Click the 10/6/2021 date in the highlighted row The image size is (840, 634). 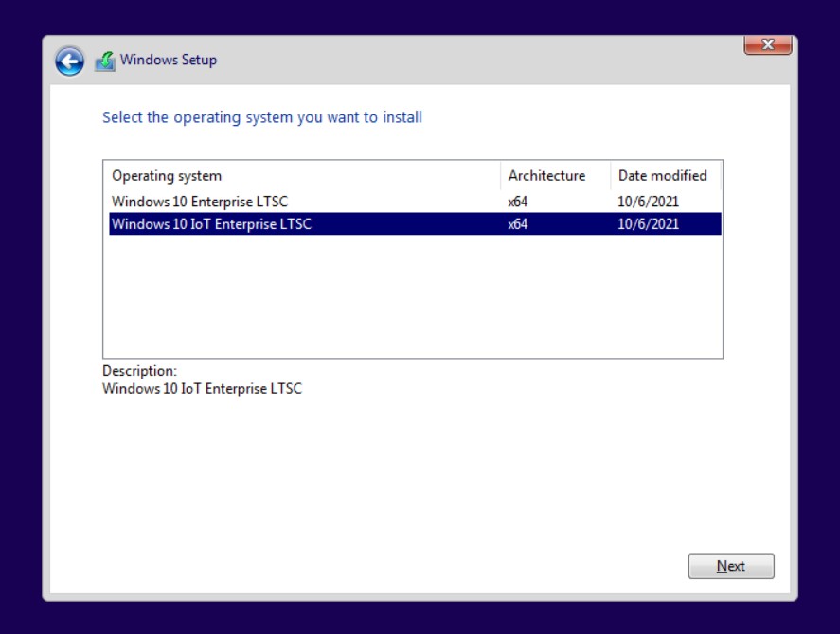648,224
